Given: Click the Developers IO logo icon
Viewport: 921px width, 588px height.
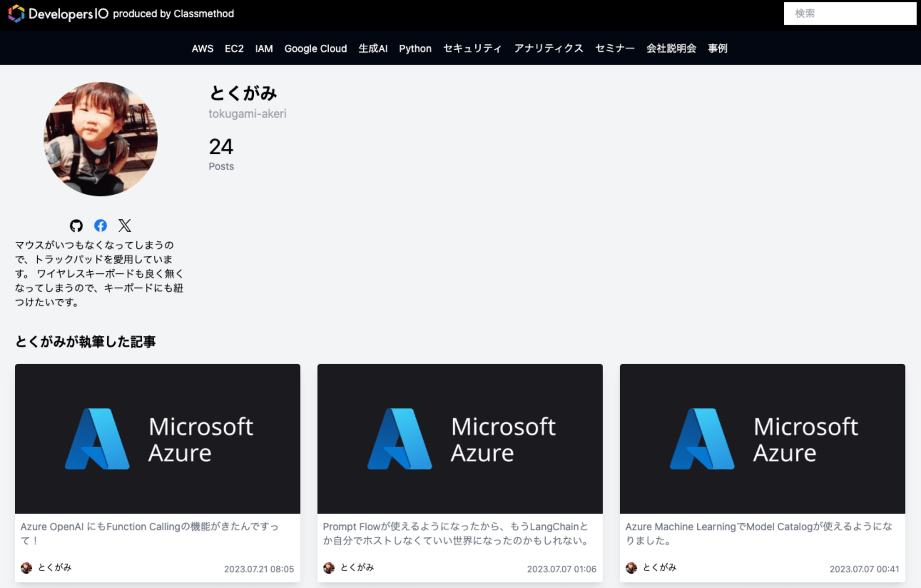Looking at the screenshot, I should coord(14,13).
